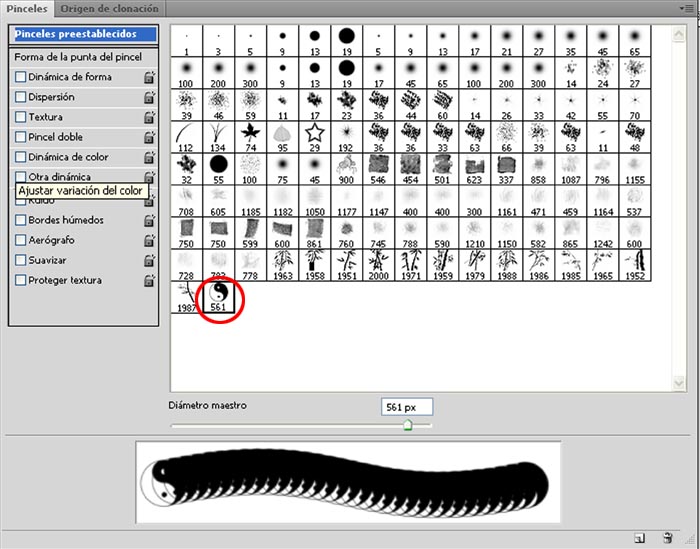Enable the Proteger textura checkbox

point(21,280)
